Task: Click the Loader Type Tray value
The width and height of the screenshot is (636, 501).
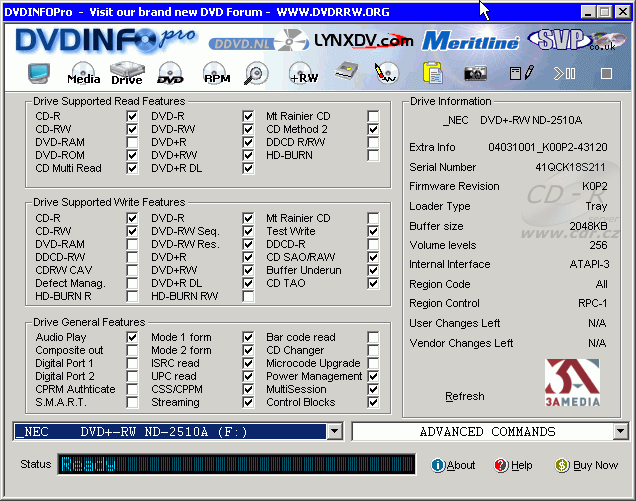Action: pyautogui.click(x=596, y=206)
